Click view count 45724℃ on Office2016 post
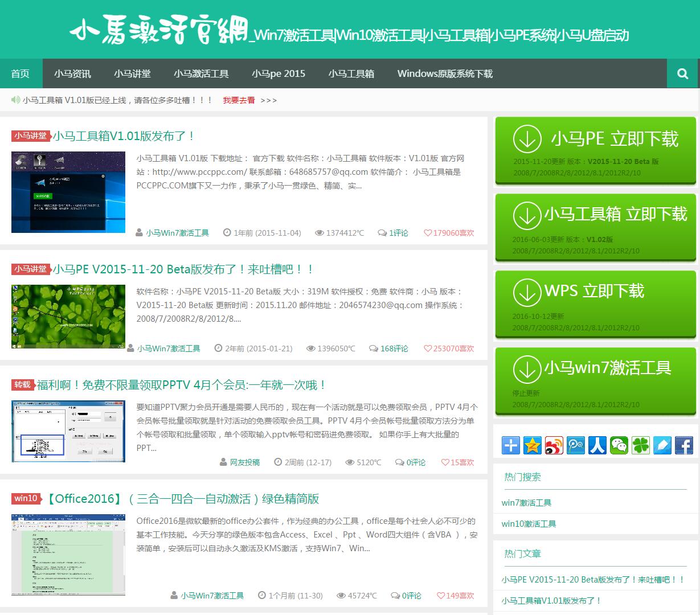The height and width of the screenshot is (615, 700). 362,596
